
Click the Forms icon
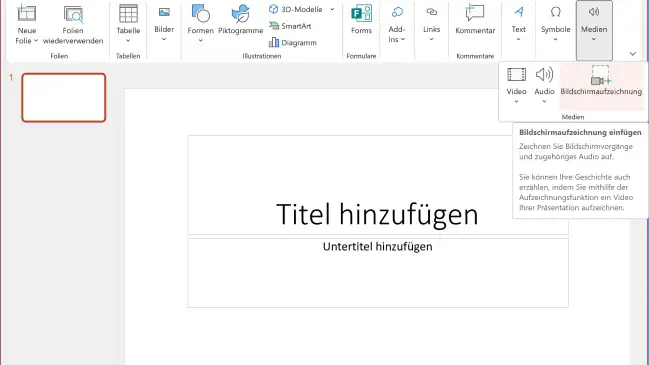tap(361, 14)
